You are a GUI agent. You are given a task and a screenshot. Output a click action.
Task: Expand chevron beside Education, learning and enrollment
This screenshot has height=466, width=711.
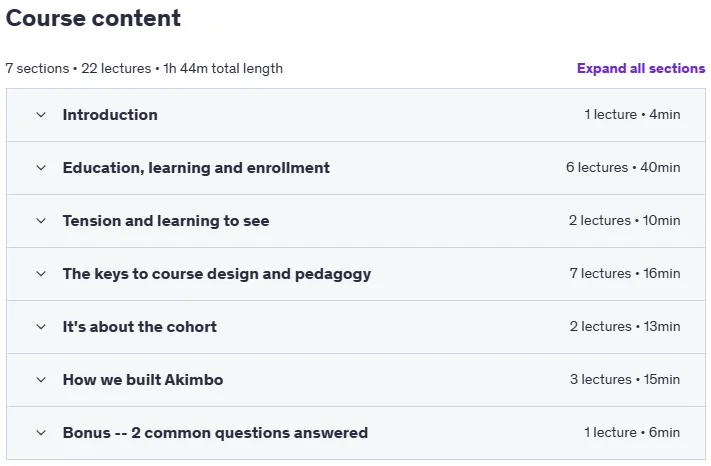coord(41,168)
